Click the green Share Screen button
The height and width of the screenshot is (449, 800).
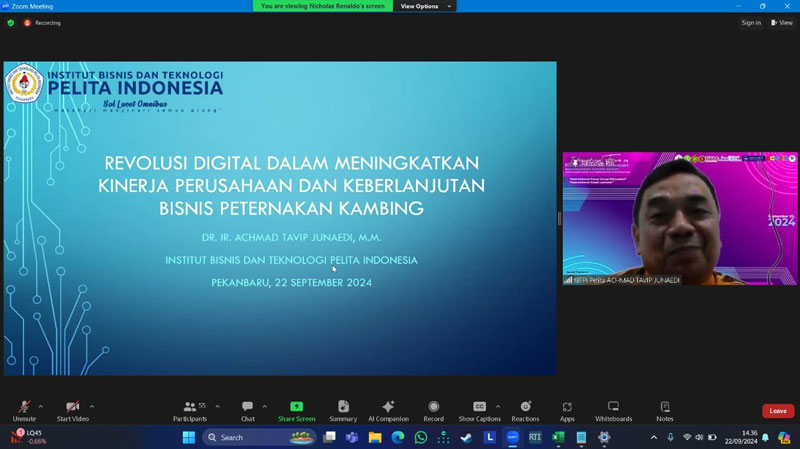[296, 409]
